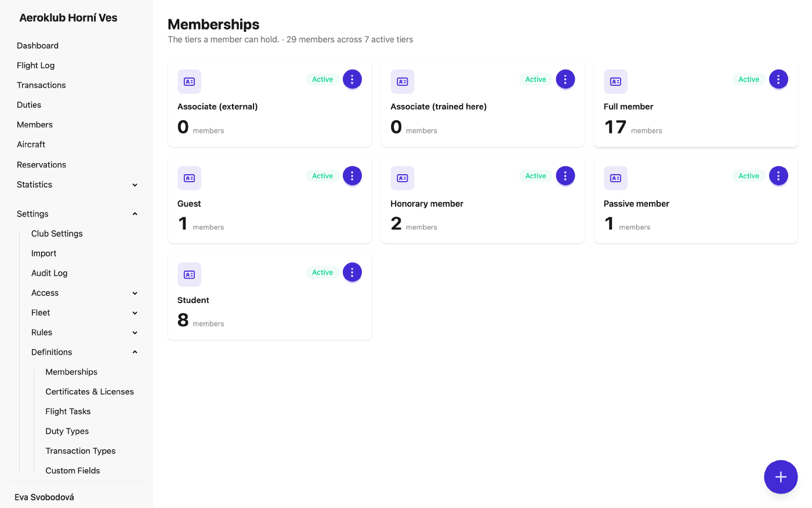The height and width of the screenshot is (508, 812).
Task: Open options menu for Guest tier
Action: pyautogui.click(x=352, y=175)
